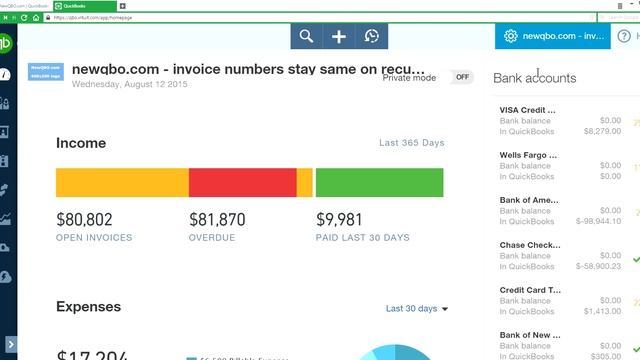This screenshot has width=640, height=360.
Task: Open Reports chart sidebar icon
Action: click(x=5, y=219)
